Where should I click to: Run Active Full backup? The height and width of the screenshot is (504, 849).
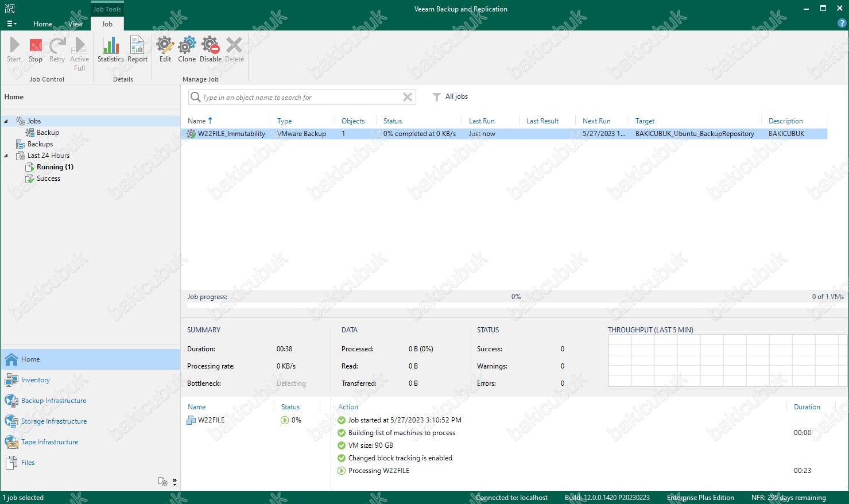(x=79, y=54)
